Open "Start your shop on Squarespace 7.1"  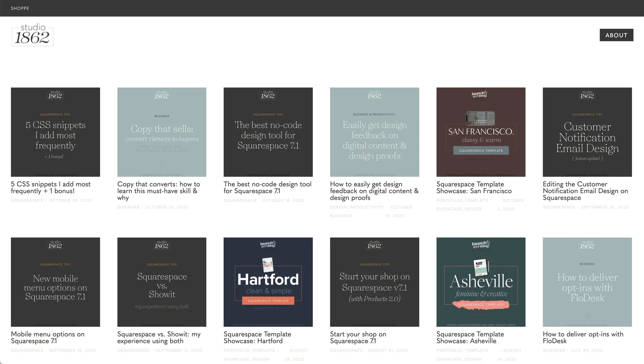pyautogui.click(x=358, y=337)
